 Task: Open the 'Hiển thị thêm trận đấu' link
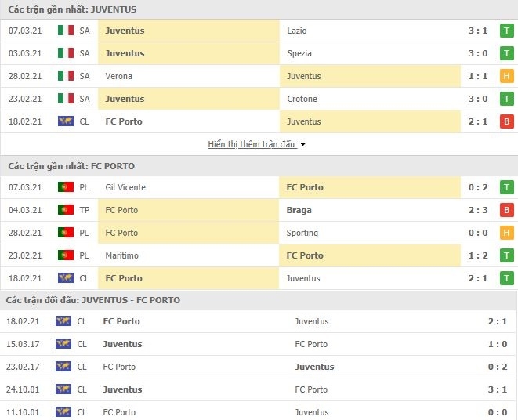(252, 144)
